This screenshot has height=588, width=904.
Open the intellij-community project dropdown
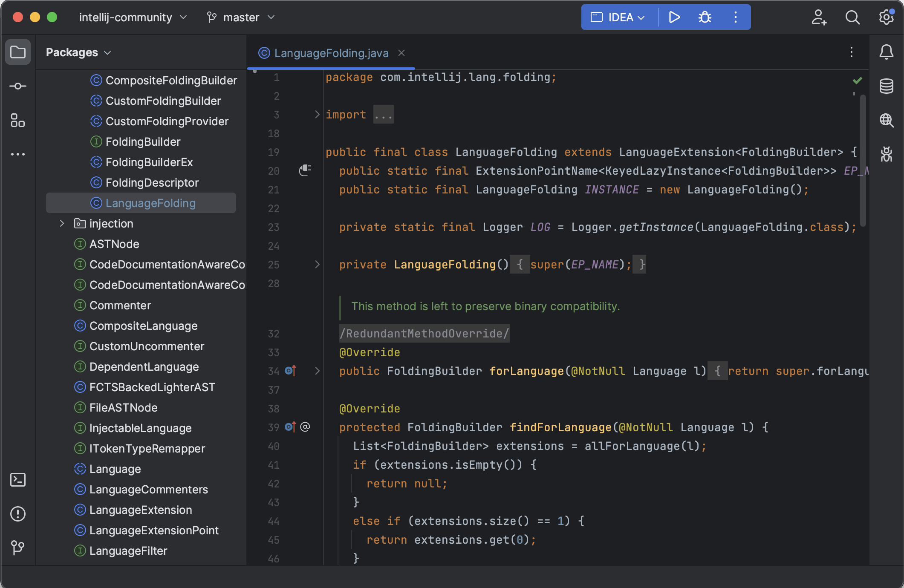tap(133, 17)
